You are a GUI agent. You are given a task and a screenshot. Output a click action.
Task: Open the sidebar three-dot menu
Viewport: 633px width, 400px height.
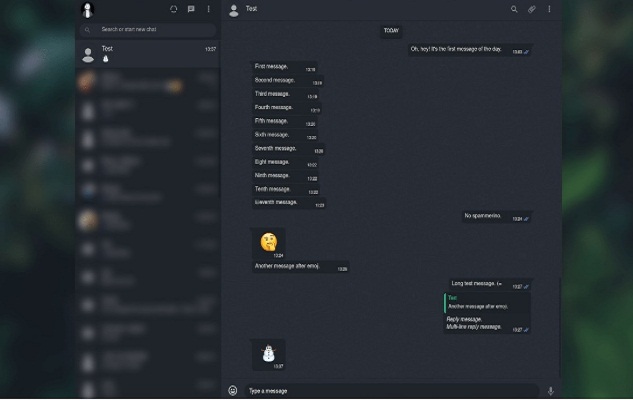(208, 9)
